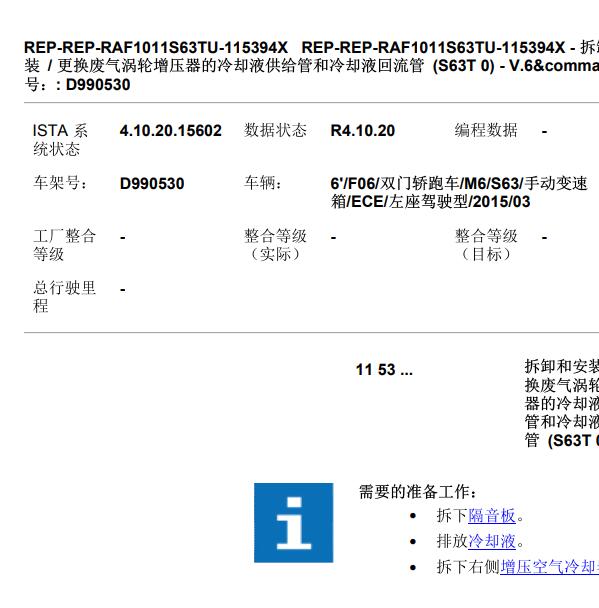Click the 11 53 ... repair code
The height and width of the screenshot is (608, 599).
[384, 370]
